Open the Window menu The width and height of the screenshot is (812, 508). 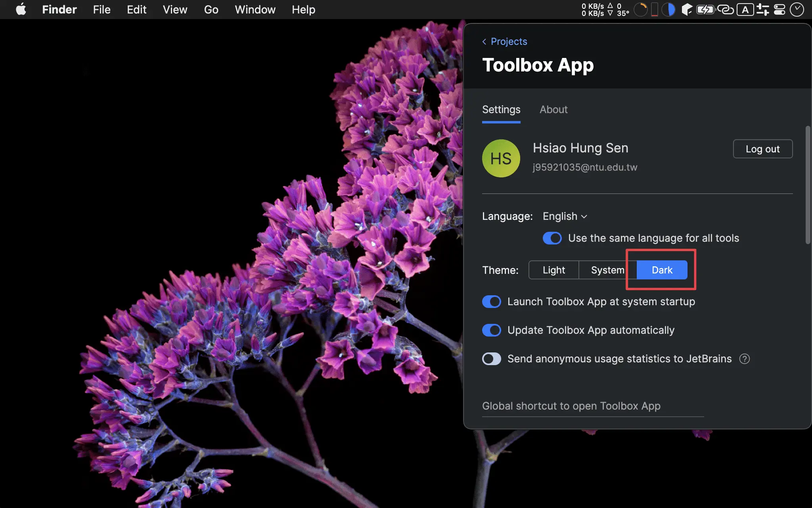[x=255, y=10]
